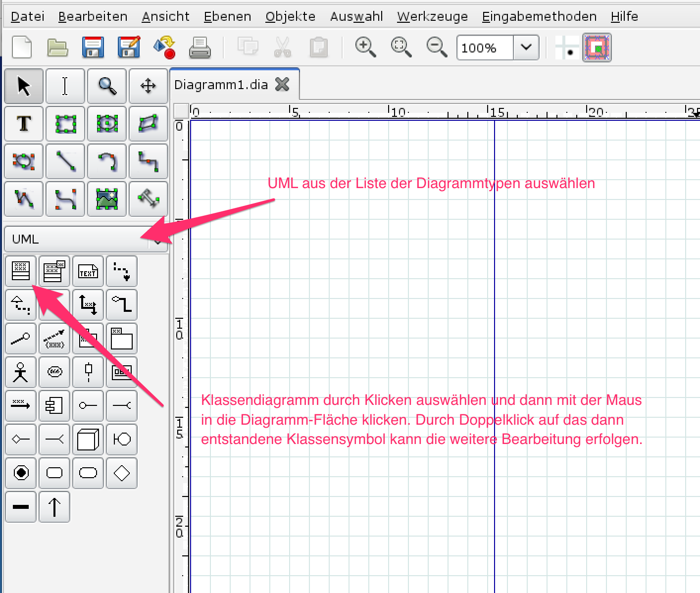Pick the UML Large package shape
The width and height of the screenshot is (700, 593).
[122, 338]
